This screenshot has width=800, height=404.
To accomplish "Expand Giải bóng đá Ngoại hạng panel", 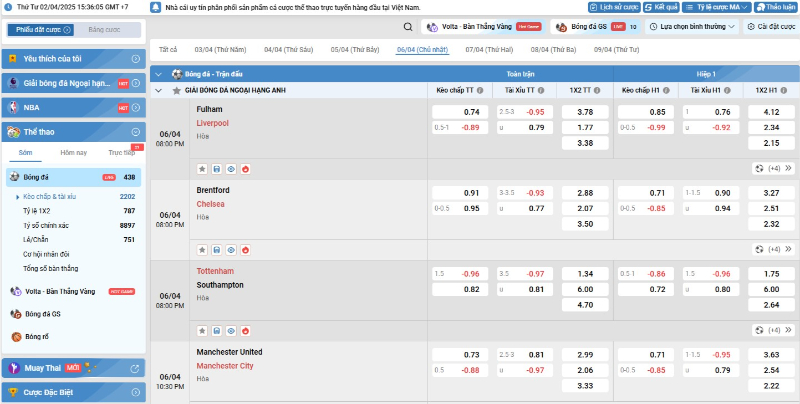I will (x=136, y=83).
